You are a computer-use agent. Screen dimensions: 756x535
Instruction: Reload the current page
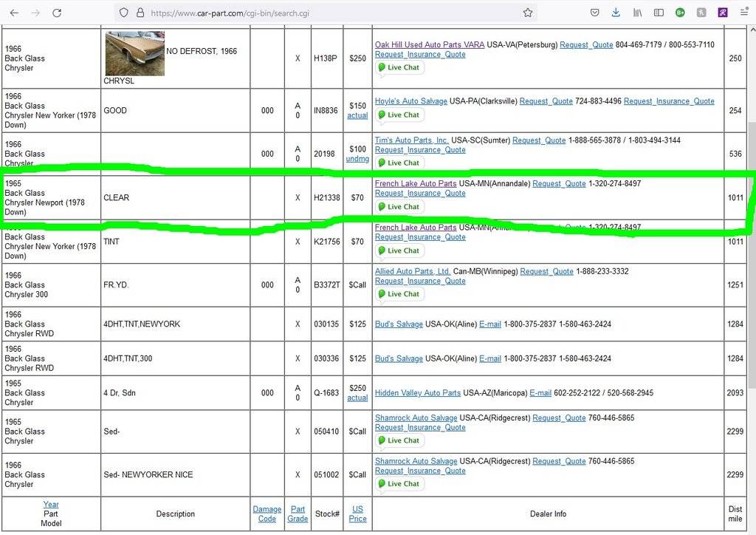57,13
